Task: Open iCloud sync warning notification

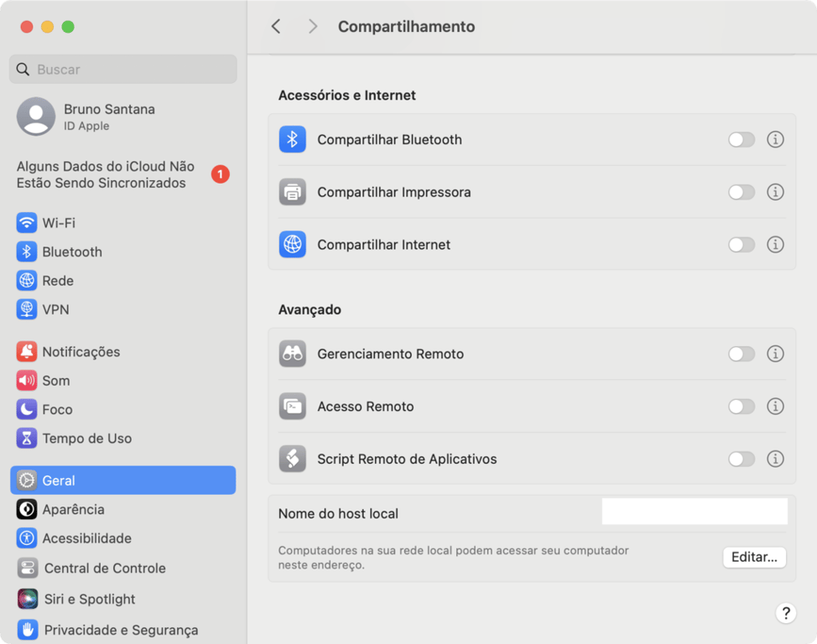Action: point(106,174)
